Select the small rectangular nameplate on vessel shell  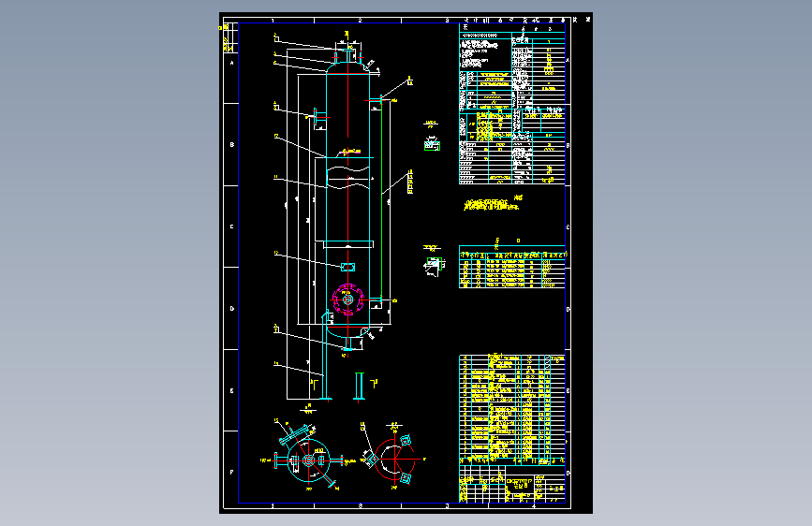(348, 267)
